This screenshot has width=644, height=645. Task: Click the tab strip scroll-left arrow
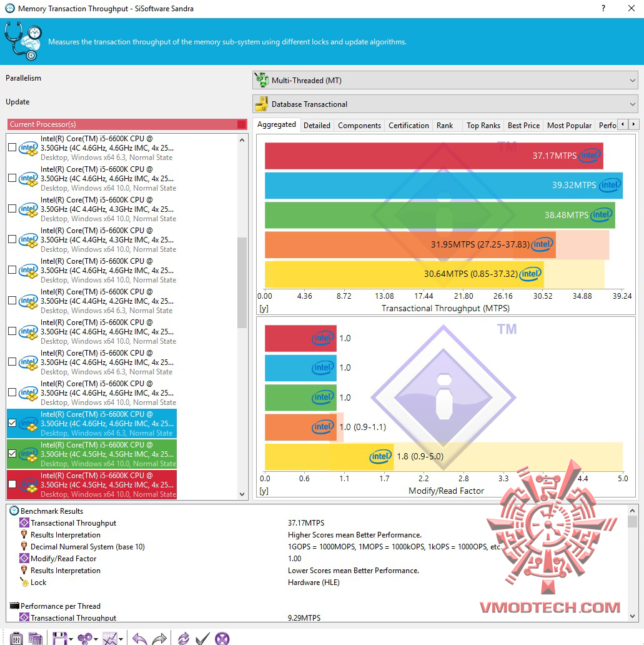coord(623,124)
